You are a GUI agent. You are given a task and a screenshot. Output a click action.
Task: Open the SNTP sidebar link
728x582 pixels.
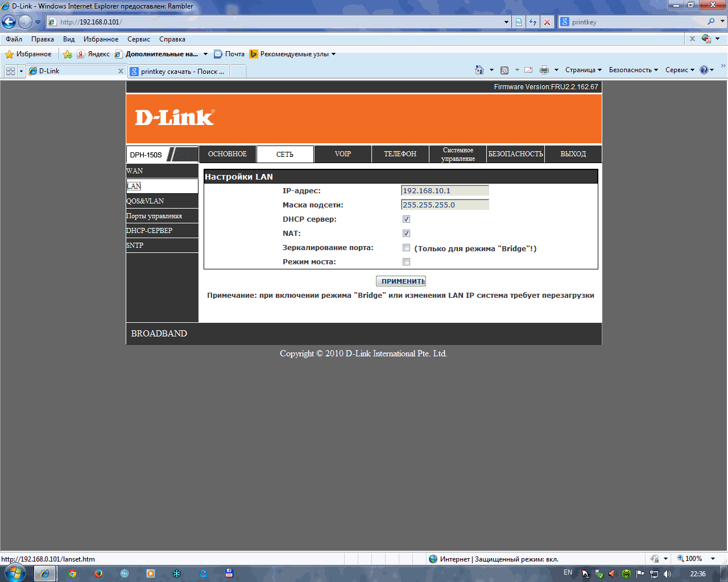(135, 246)
